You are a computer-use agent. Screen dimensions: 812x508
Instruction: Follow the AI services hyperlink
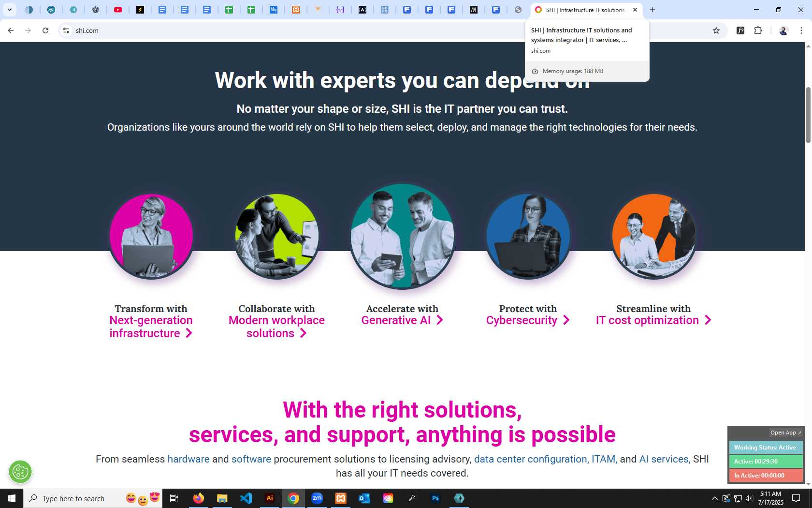664,459
